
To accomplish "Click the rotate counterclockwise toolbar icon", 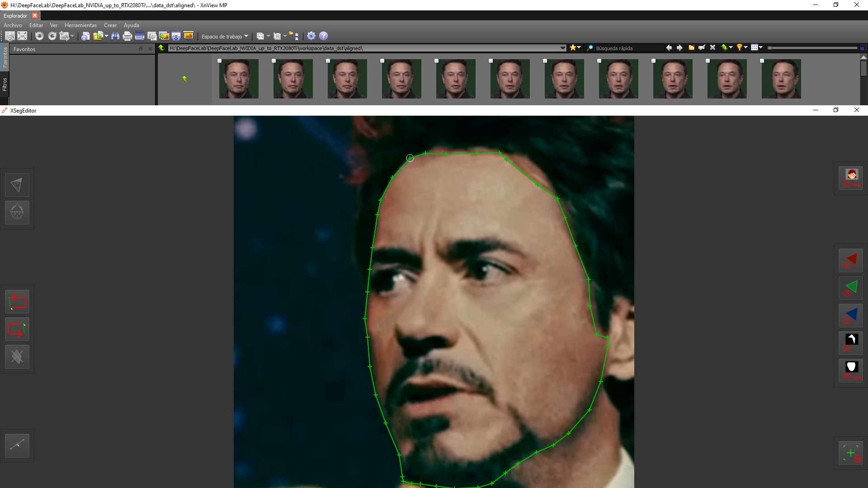I will 39,36.
